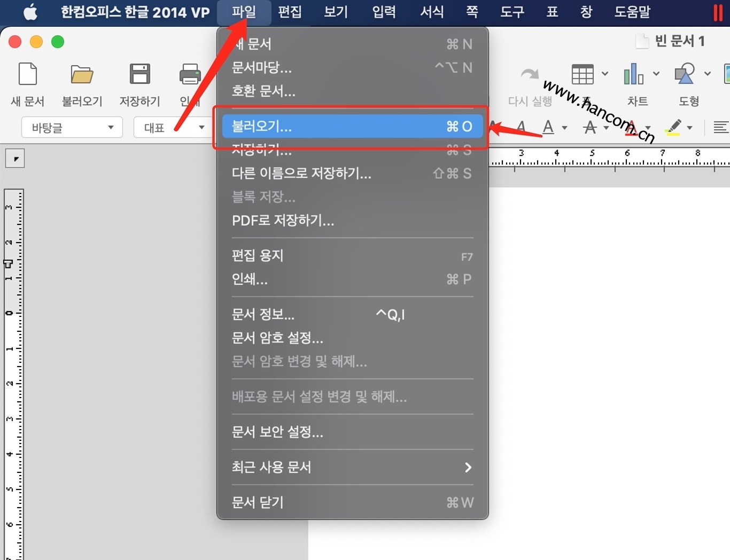Select 문서 보안 설정... menu item
Screen dimensions: 730x560
tap(353, 432)
